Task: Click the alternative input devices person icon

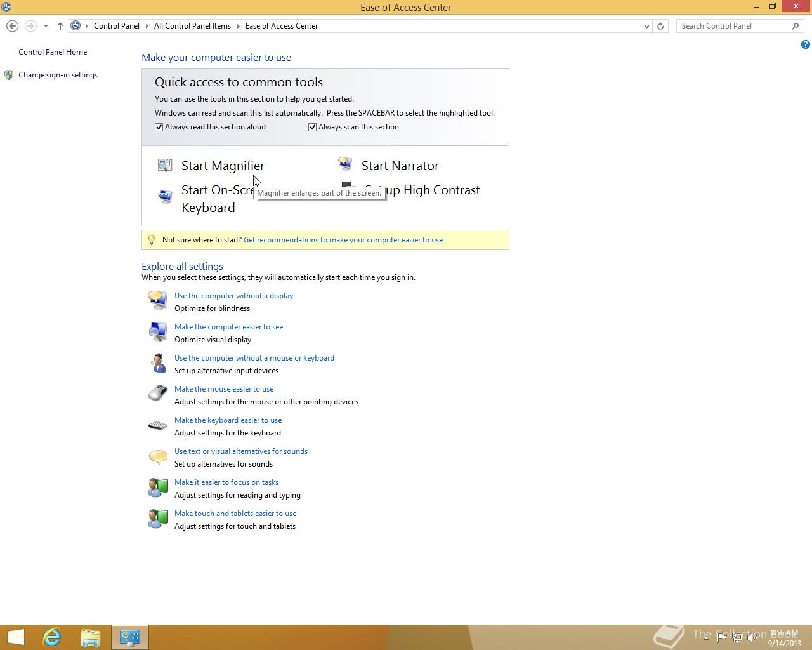Action: (157, 362)
